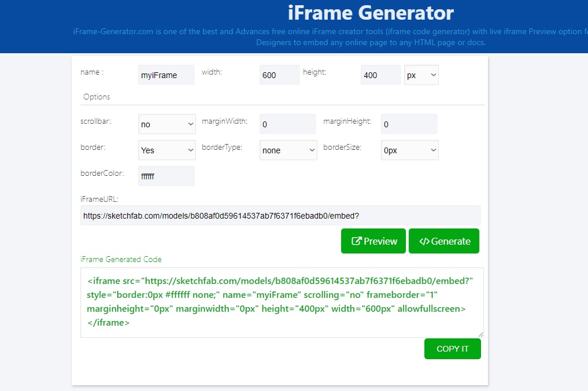The image size is (588, 391).
Task: Click the name : label
Action: click(x=92, y=72)
